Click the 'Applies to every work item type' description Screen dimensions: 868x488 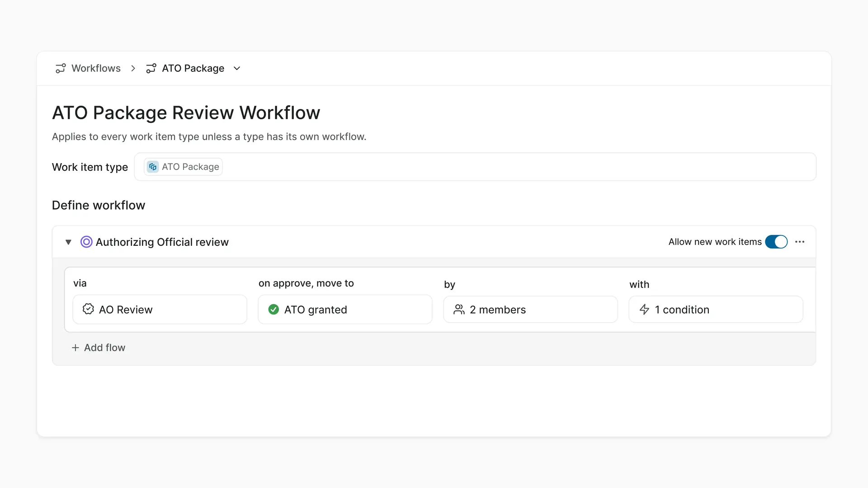(209, 136)
